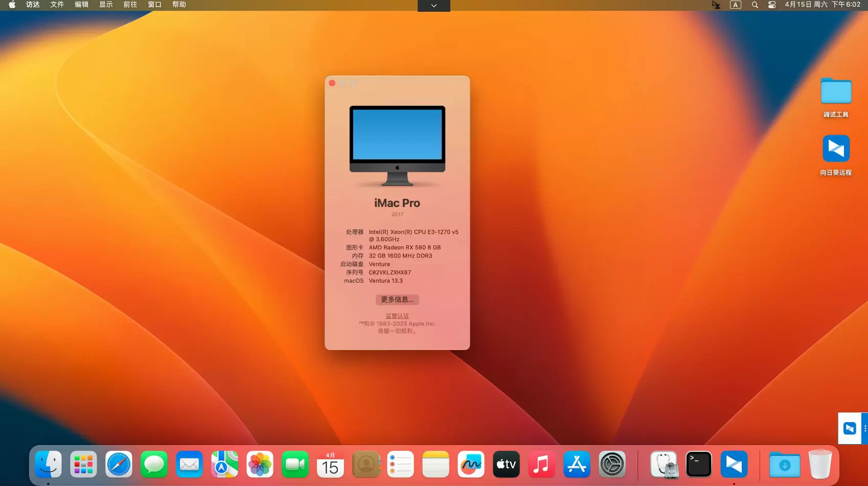Open Safari from the Dock
Image resolution: width=868 pixels, height=486 pixels.
pos(119,464)
